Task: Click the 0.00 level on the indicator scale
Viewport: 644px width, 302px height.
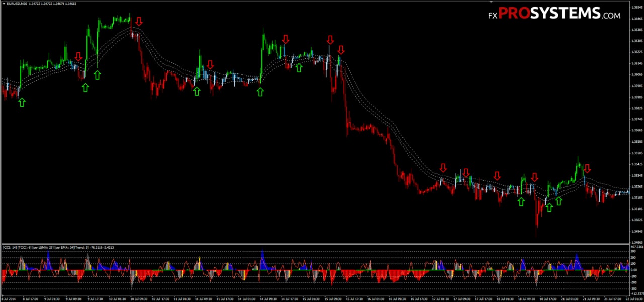Action: (x=634, y=270)
